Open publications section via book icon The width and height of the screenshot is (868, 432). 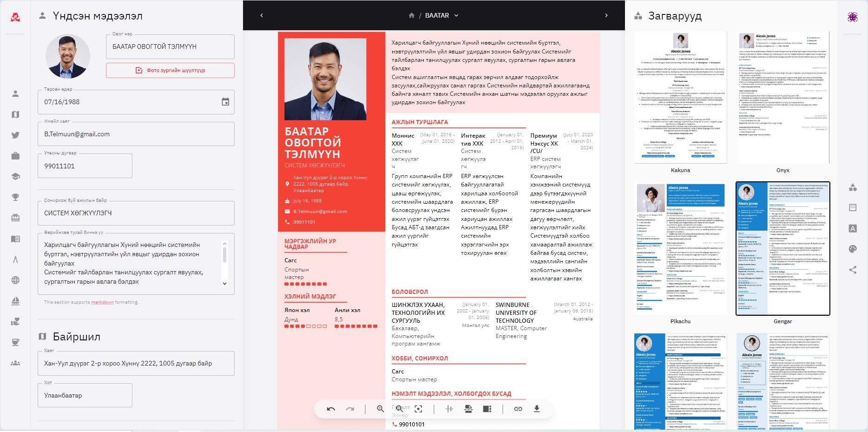[15, 239]
